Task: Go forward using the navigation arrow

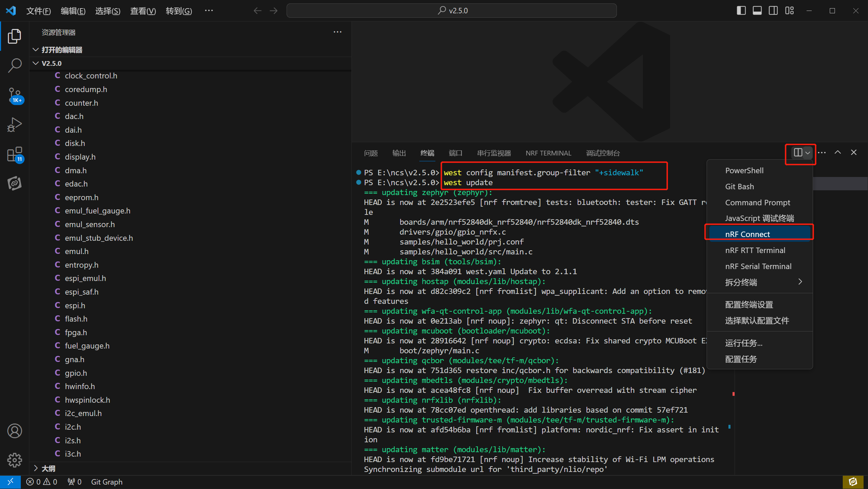Action: click(x=274, y=11)
